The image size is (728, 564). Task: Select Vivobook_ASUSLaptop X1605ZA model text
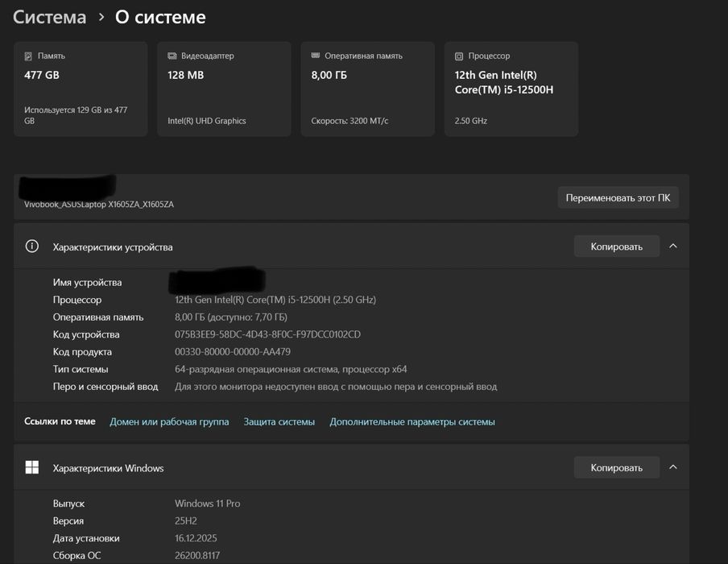(99, 205)
